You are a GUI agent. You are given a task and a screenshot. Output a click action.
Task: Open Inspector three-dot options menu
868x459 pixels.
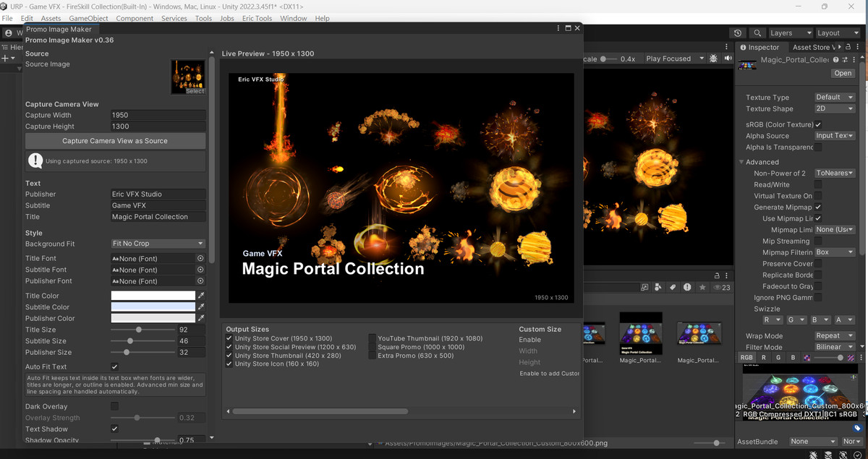[x=859, y=47]
